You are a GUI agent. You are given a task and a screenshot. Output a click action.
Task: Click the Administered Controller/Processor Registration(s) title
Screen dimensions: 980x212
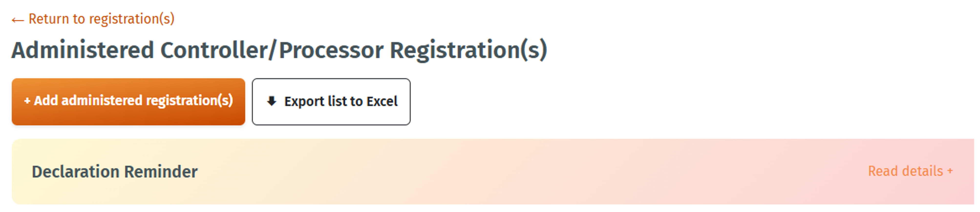[x=279, y=50]
